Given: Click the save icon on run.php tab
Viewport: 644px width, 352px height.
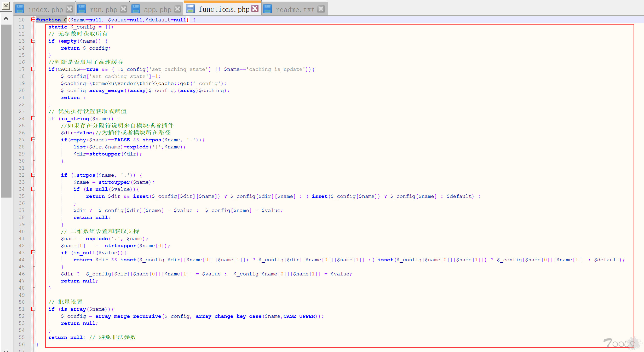Looking at the screenshot, I should pyautogui.click(x=82, y=9).
